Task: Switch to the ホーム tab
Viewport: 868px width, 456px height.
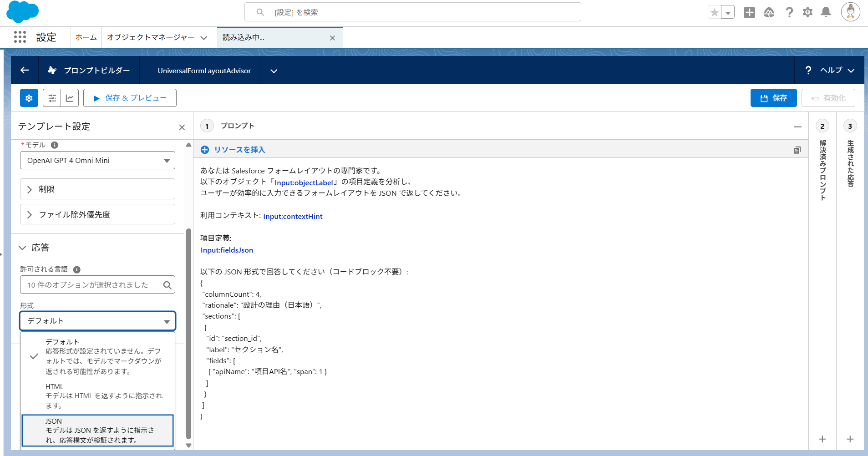Action: [86, 37]
